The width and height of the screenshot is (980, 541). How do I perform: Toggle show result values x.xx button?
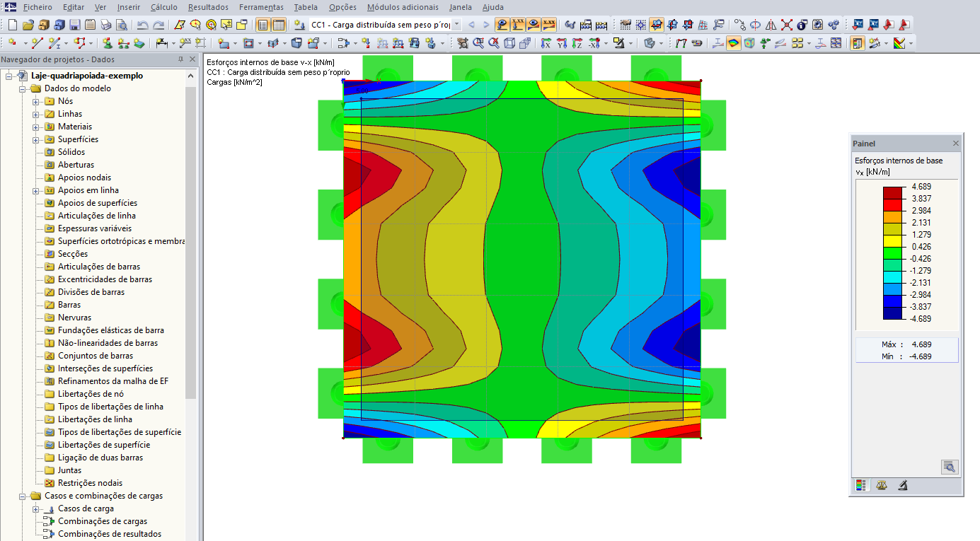[x=548, y=25]
